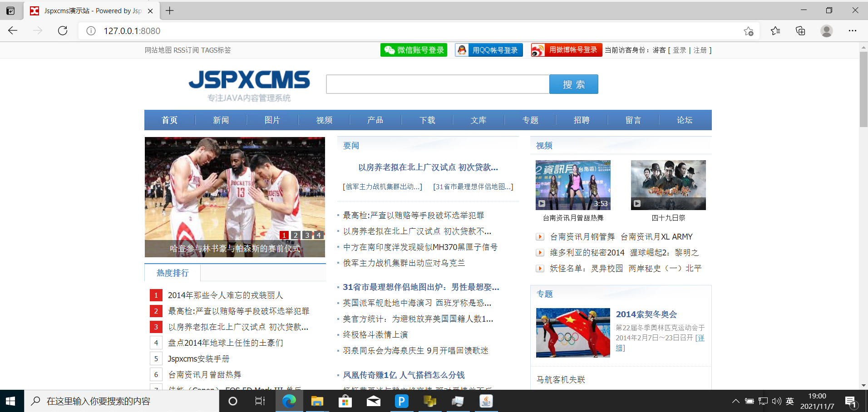Image resolution: width=868 pixels, height=412 pixels.
Task: Open Edge Settings and more menu
Action: pyautogui.click(x=853, y=30)
